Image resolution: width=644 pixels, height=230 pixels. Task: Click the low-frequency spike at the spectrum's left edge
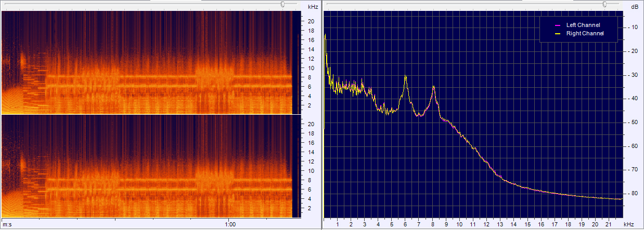pyautogui.click(x=325, y=36)
